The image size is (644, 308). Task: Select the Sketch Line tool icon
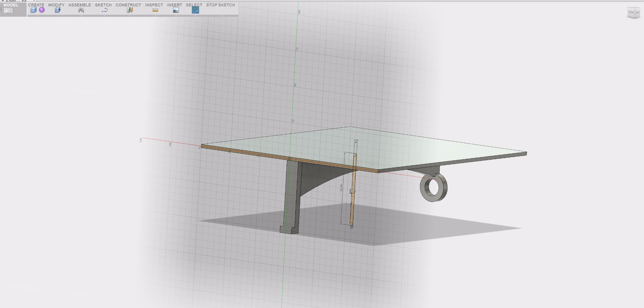pos(105,10)
